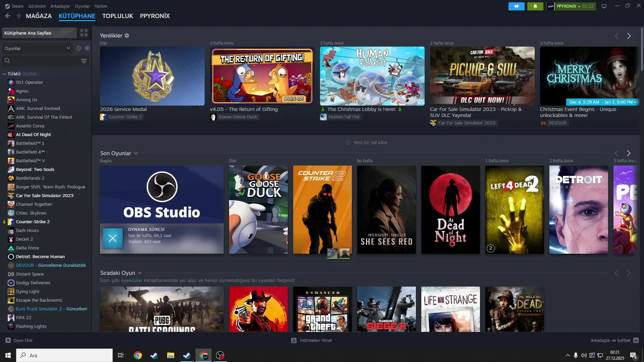
Task: Show hidden system tray icons chevron
Action: point(568,355)
